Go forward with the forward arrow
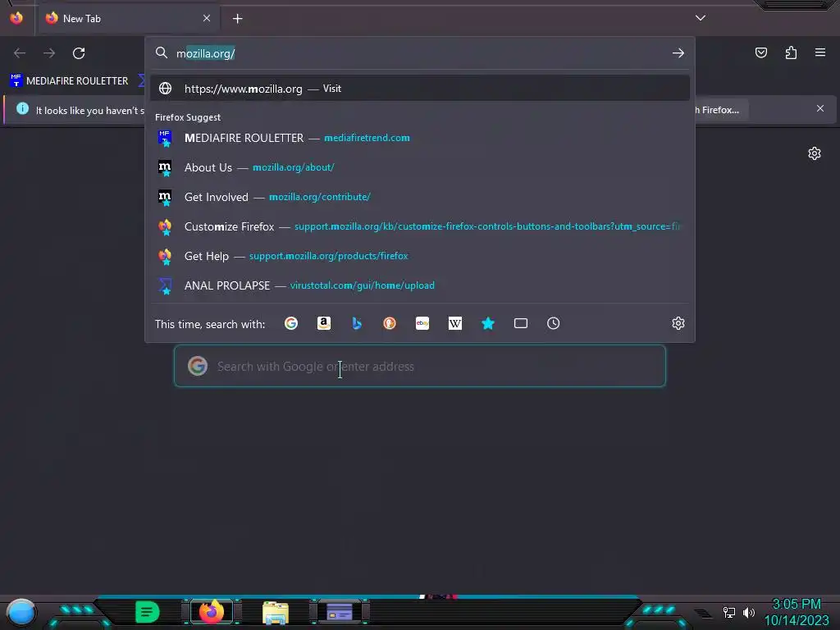Viewport: 840px width, 630px height. (49, 53)
